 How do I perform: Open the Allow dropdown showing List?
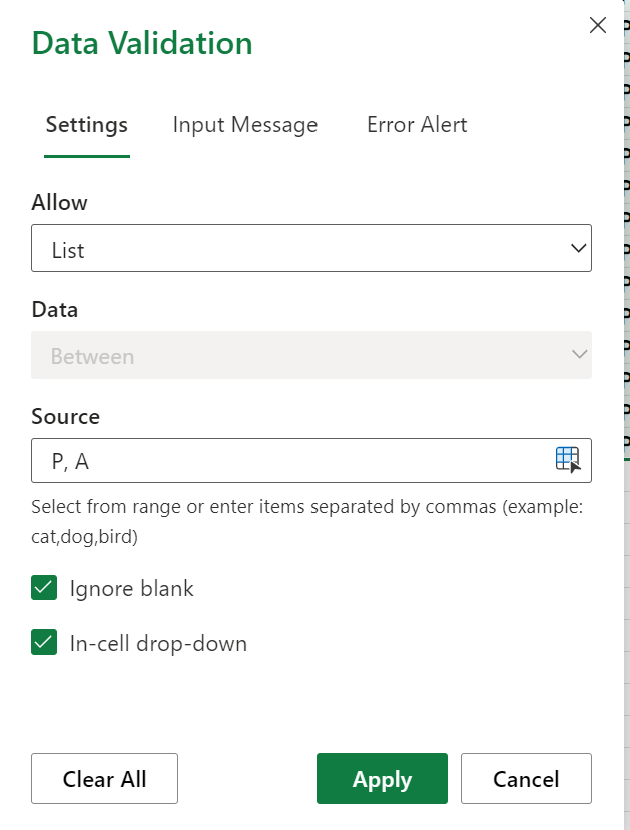[x=311, y=248]
